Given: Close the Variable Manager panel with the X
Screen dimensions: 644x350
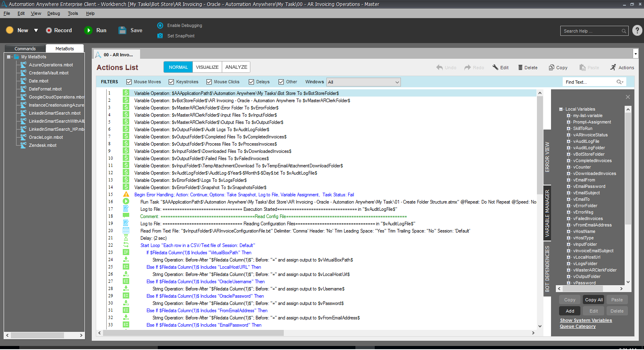Looking at the screenshot, I should click(627, 97).
